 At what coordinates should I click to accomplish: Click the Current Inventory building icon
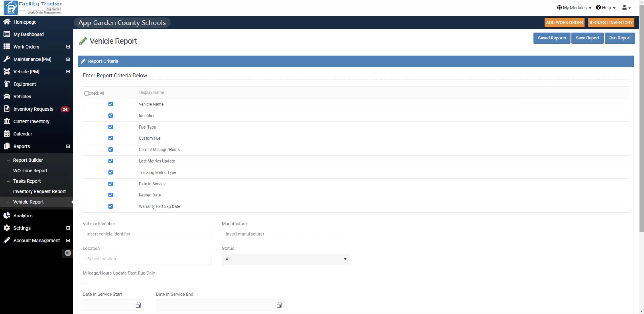coord(7,121)
